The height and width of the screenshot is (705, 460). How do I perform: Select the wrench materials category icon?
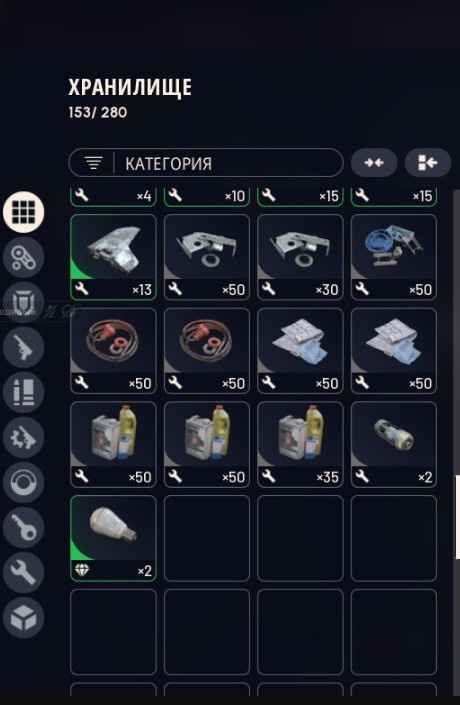tap(23, 572)
